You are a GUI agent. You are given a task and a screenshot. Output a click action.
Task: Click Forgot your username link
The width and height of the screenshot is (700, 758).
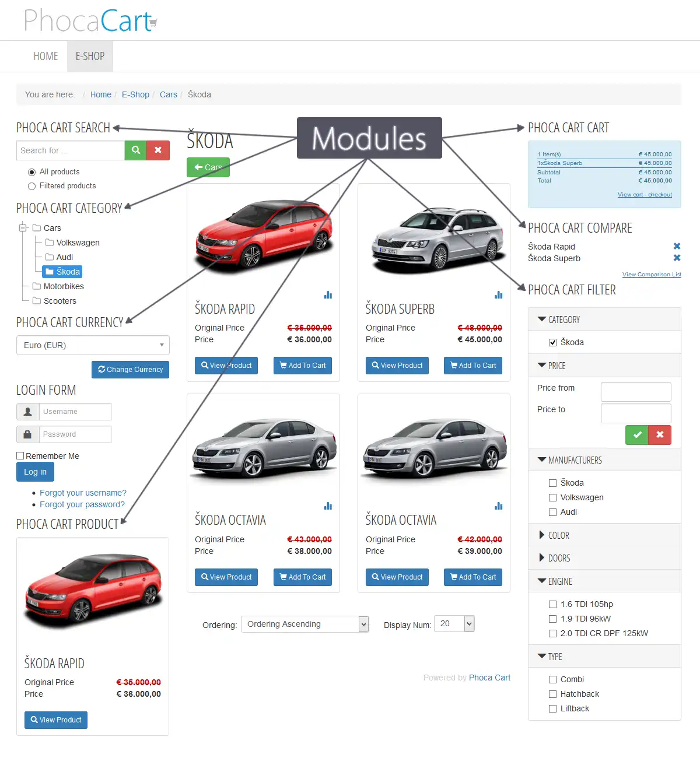(83, 493)
